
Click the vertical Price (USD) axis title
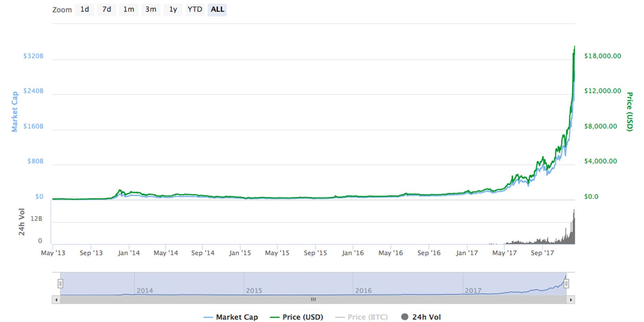(630, 112)
